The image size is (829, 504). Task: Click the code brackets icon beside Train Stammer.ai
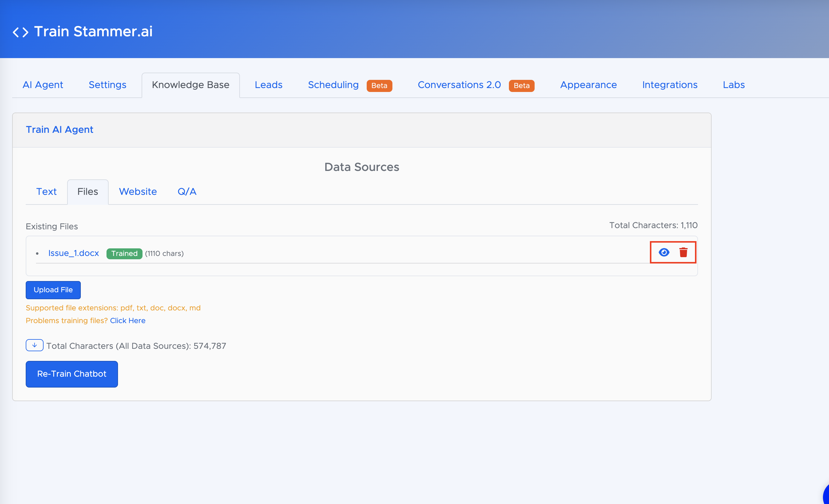click(21, 32)
